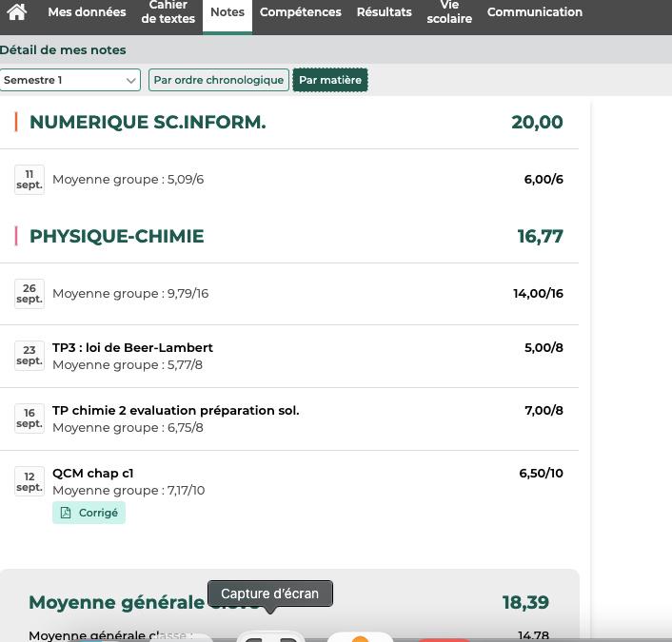Click the 16 sept. date icon
This screenshot has height=642, width=672.
30,418
